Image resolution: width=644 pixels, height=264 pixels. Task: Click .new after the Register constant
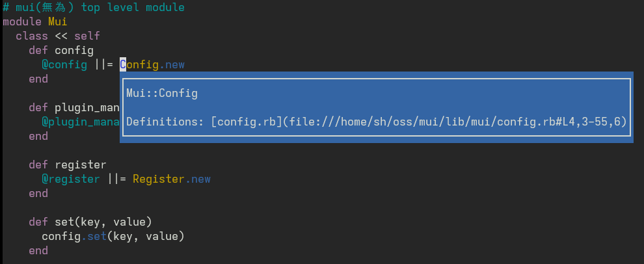(x=199, y=179)
